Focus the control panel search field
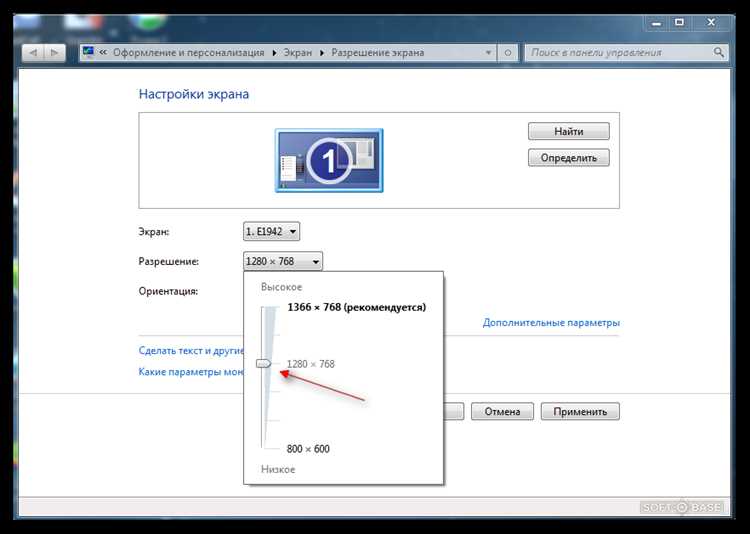Screen dimensions: 750x534 [x=619, y=53]
